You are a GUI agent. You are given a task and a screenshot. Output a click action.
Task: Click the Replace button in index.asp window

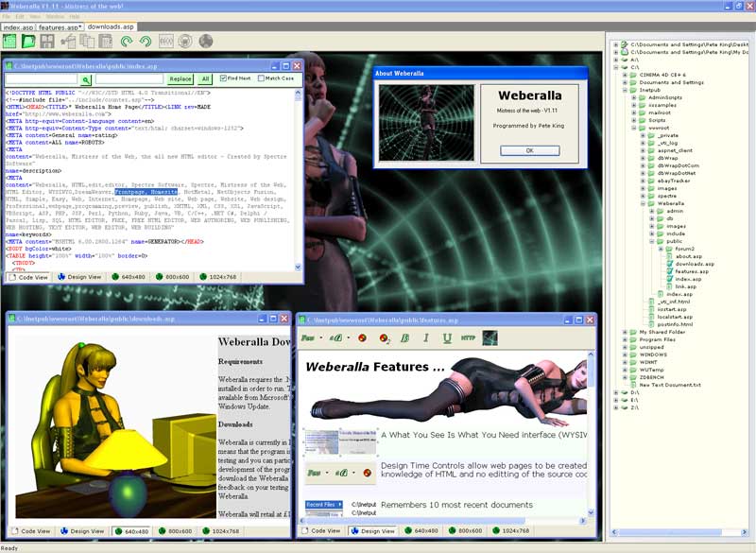click(x=180, y=78)
